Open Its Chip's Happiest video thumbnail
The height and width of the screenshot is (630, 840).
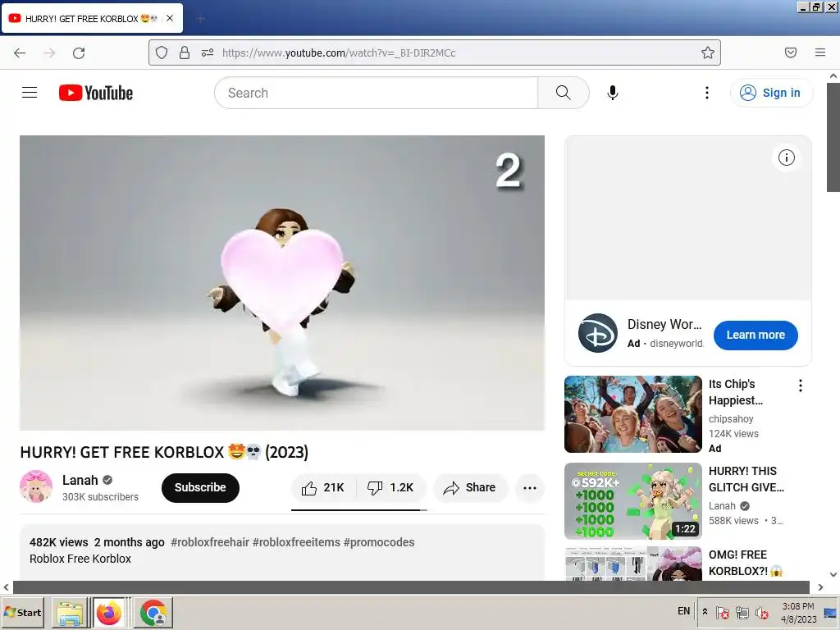[x=632, y=414]
